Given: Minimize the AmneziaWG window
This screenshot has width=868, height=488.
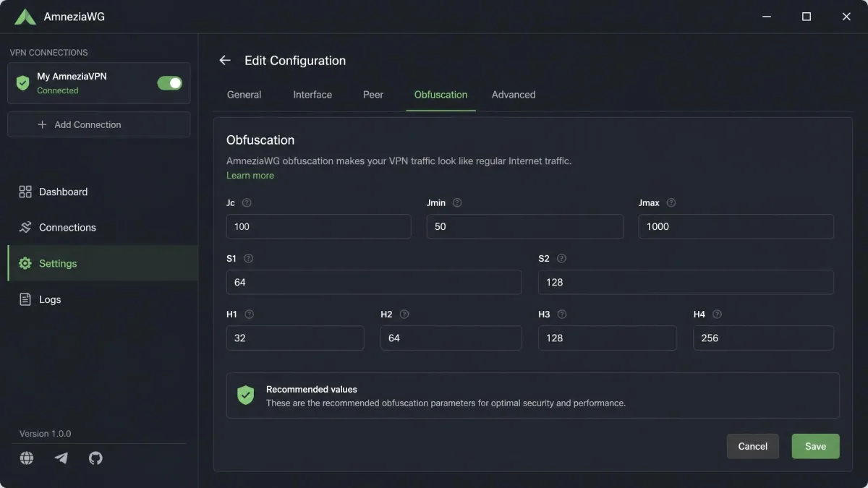Looking at the screenshot, I should (x=767, y=17).
